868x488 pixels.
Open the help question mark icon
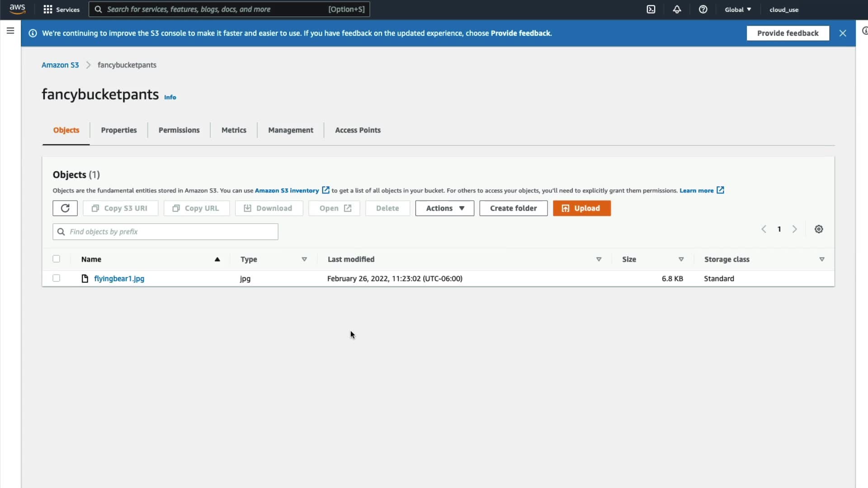click(x=703, y=9)
